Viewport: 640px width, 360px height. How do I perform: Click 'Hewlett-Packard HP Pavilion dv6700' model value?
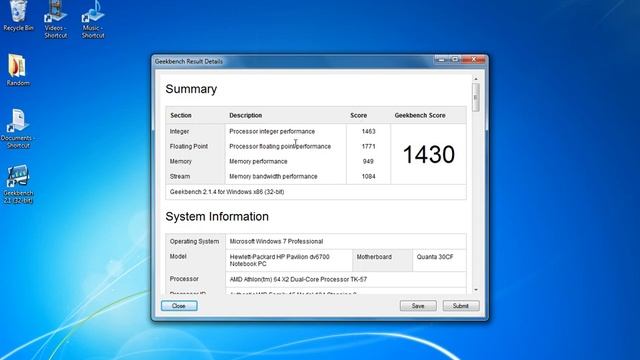(280, 260)
